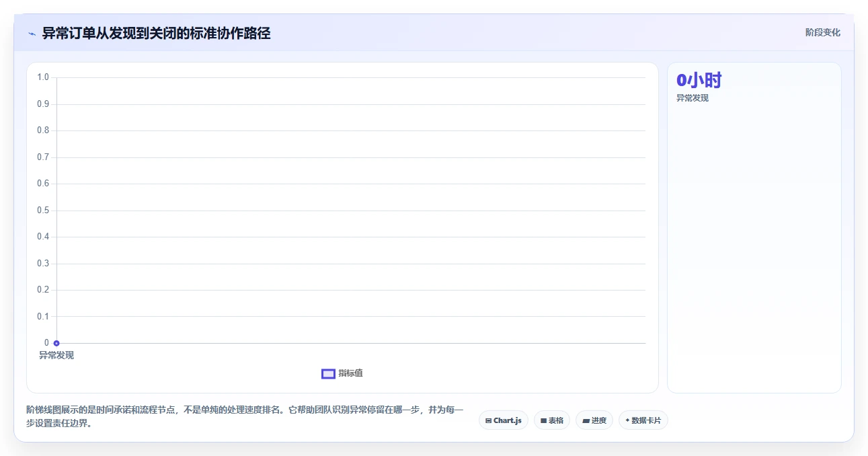Click the 0.7 y-axis tick label
Screen dimensions: 868x456
point(43,157)
